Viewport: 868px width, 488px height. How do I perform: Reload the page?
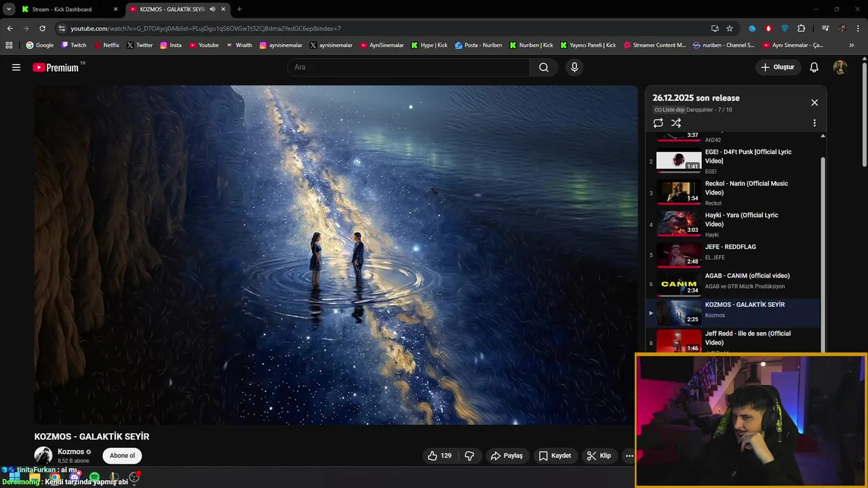coord(42,28)
